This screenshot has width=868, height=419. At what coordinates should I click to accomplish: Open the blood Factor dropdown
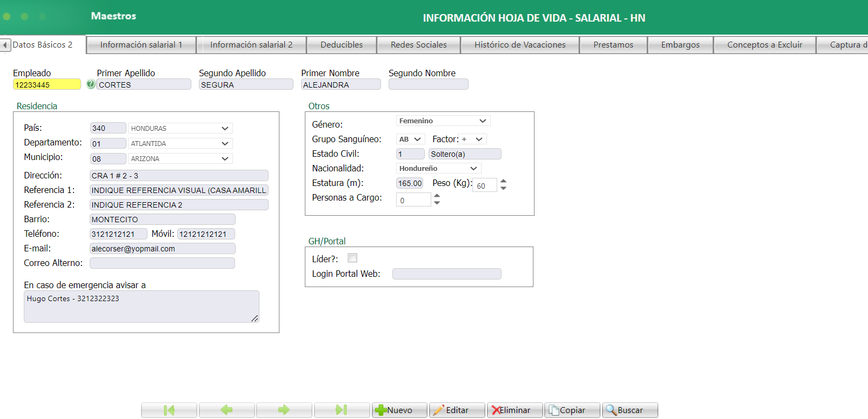pos(472,139)
